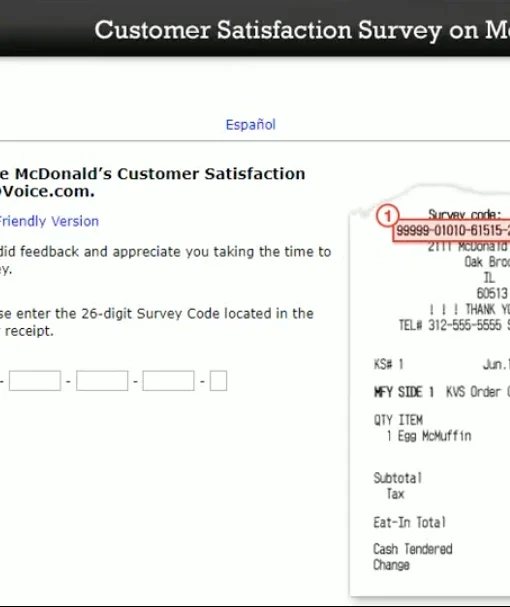Click the 'Egg McMuffin' line on receipt
Screen dimensions: 510x607
click(x=429, y=436)
